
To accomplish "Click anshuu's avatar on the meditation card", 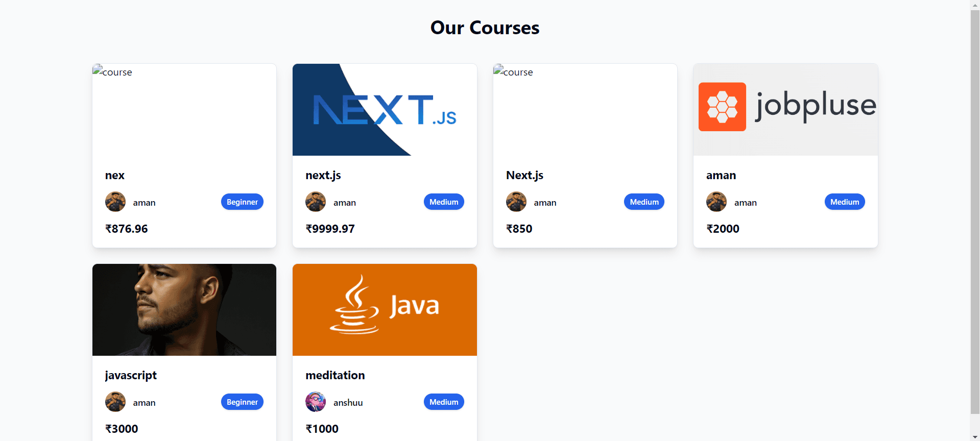I will pyautogui.click(x=316, y=402).
